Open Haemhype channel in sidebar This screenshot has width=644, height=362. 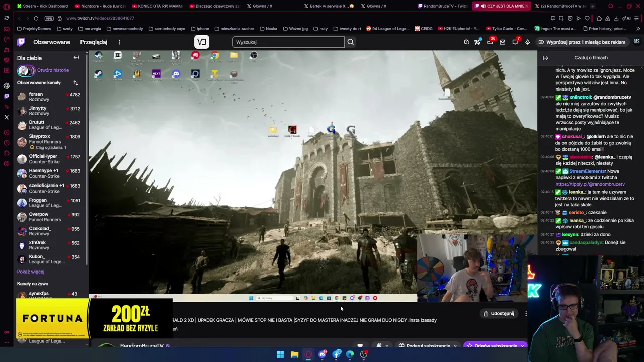coord(49,173)
